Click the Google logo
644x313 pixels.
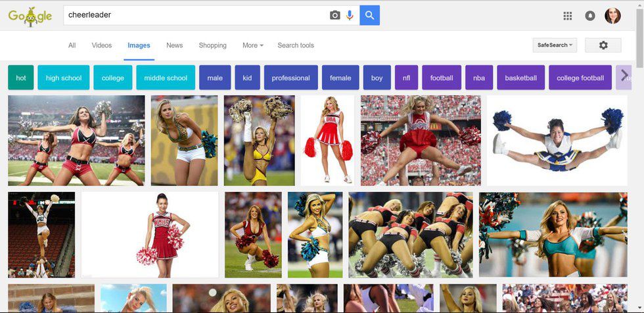[x=30, y=16]
